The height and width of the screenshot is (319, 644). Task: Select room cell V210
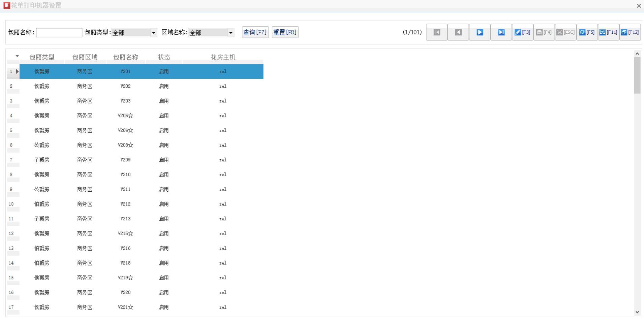[x=125, y=175]
